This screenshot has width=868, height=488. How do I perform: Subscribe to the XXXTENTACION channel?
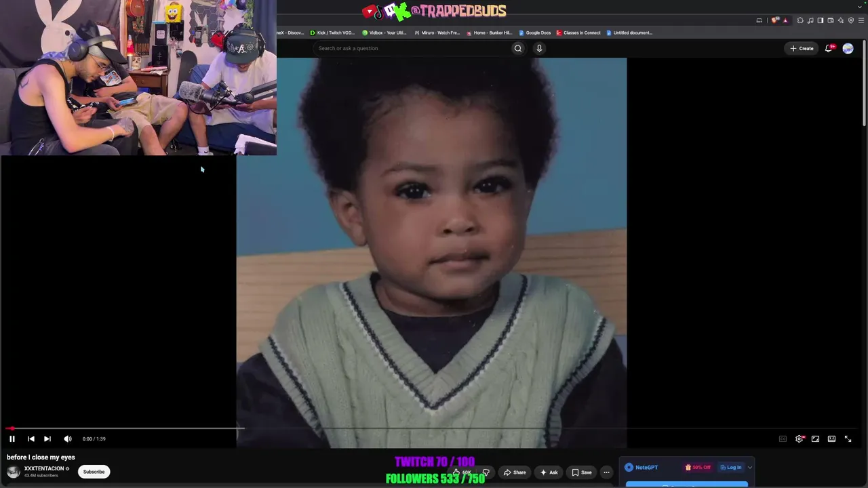coord(94,472)
